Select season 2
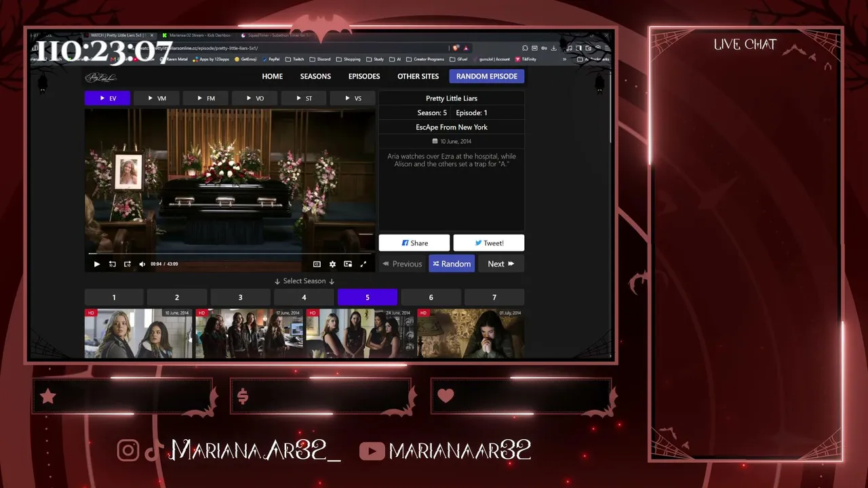The width and height of the screenshot is (868, 488). [x=177, y=298]
